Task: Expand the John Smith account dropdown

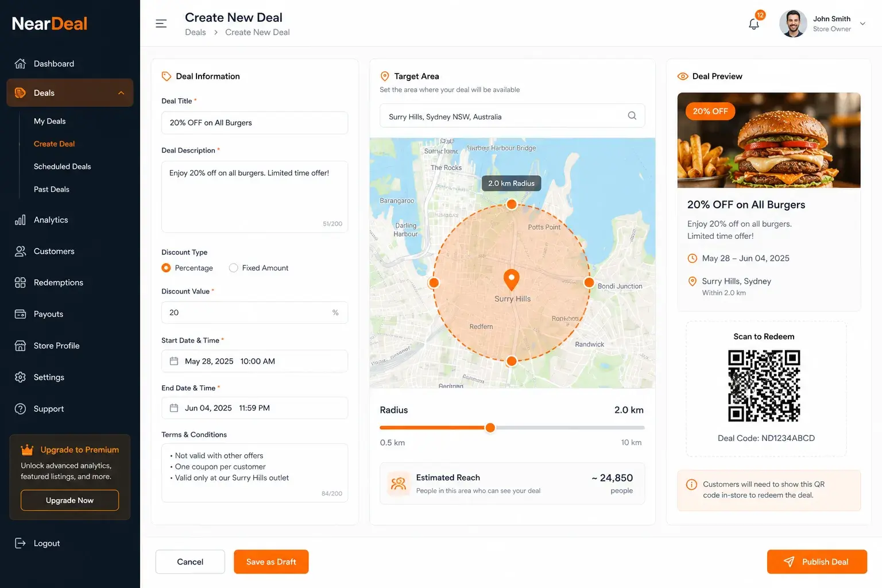Action: [x=862, y=24]
